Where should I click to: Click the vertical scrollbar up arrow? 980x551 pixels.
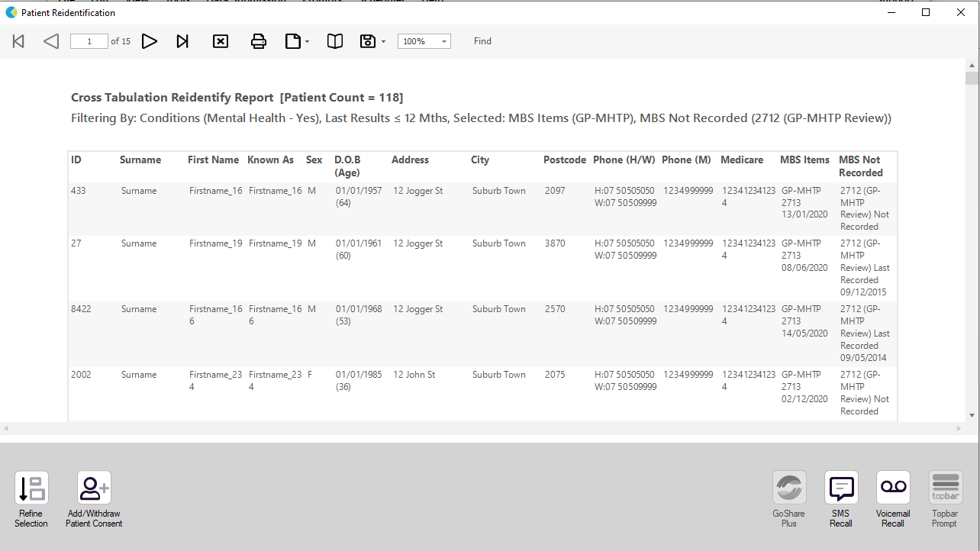(972, 66)
